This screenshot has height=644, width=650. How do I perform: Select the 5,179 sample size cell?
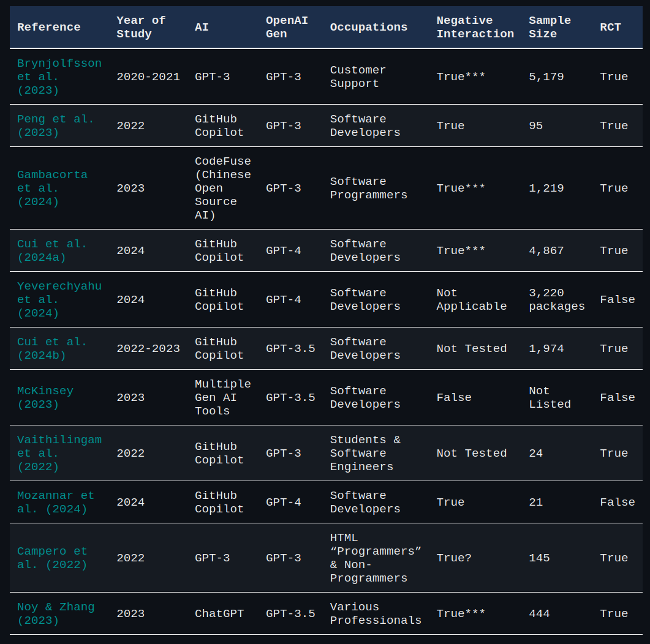pos(546,77)
